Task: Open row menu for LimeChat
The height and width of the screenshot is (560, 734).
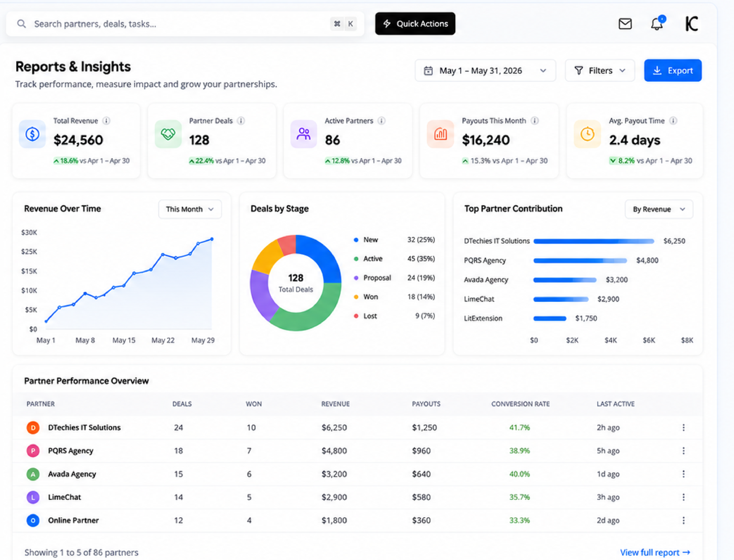Action: pos(683,497)
